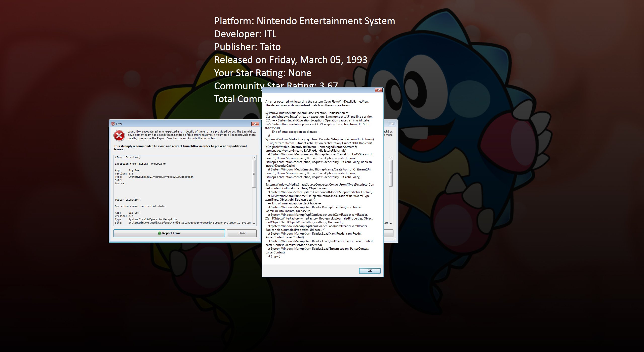Click 'System.InvalidOperationException' type line in details box
The width and height of the screenshot is (644, 352).
pyautogui.click(x=146, y=219)
